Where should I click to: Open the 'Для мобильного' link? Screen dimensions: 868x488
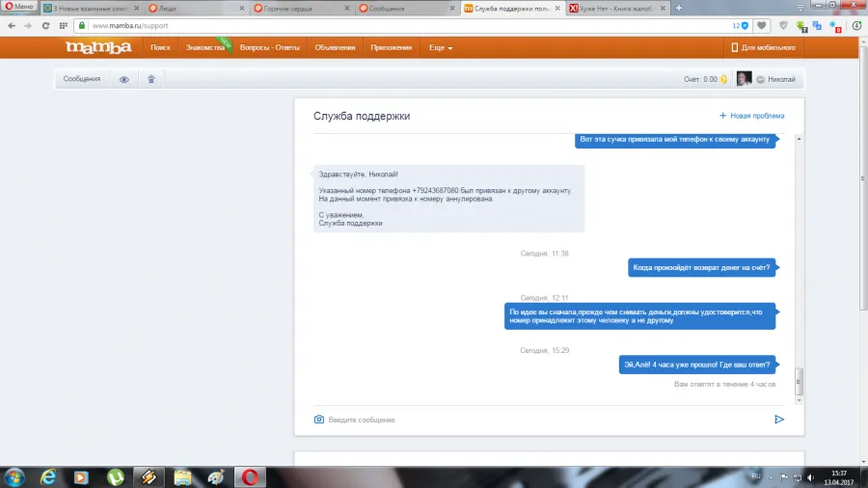pyautogui.click(x=764, y=47)
